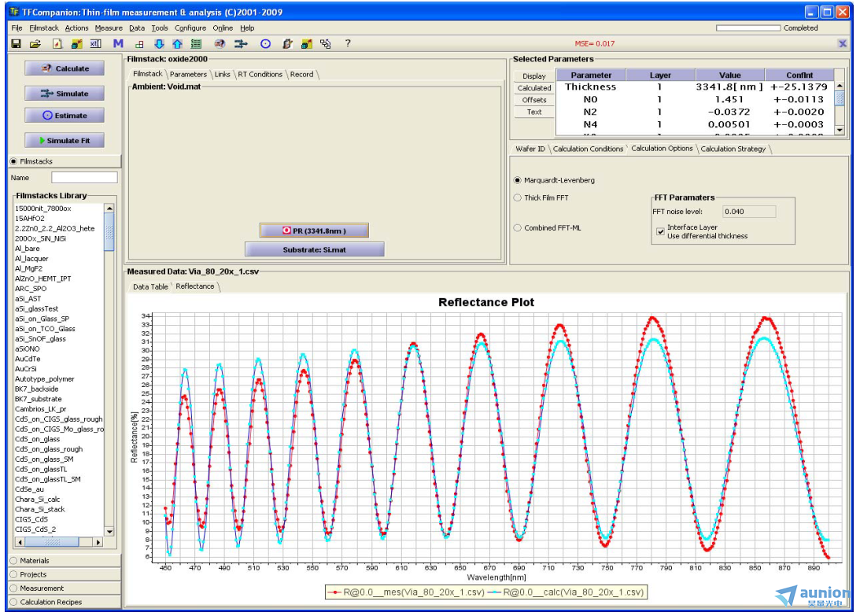The width and height of the screenshot is (860, 616).
Task: Select the Calculated side tab
Action: [534, 88]
